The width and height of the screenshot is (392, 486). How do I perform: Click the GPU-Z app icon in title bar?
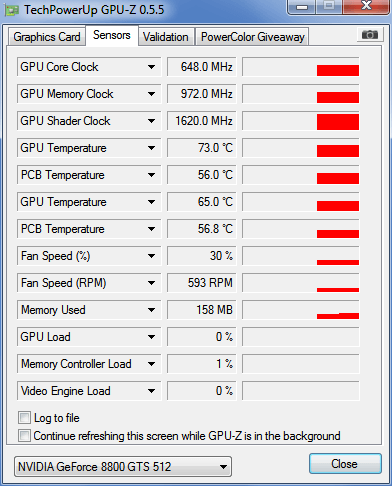12,10
